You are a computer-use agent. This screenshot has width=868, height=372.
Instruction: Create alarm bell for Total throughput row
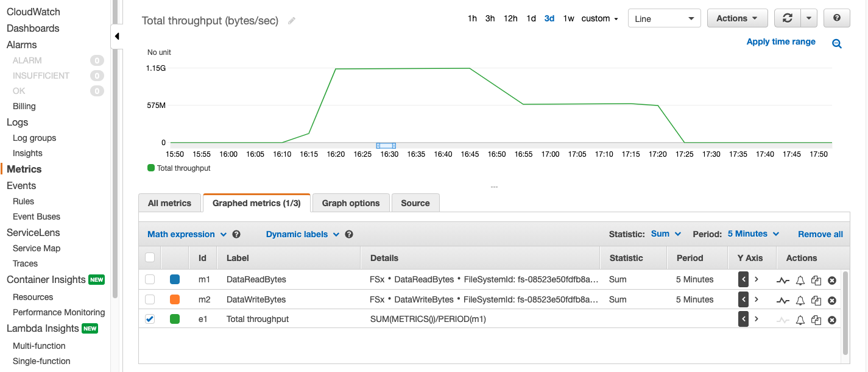click(x=801, y=320)
